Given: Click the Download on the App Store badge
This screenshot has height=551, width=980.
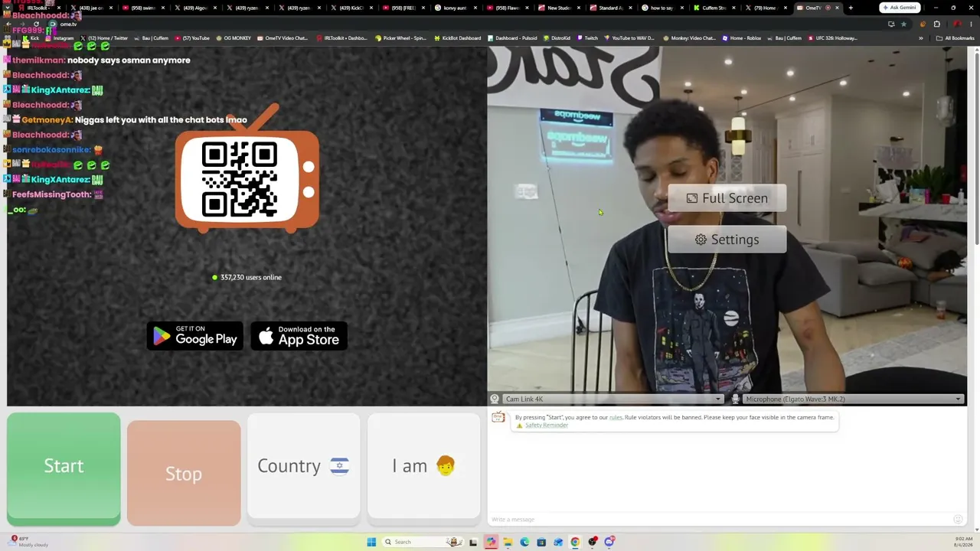Looking at the screenshot, I should pos(299,336).
